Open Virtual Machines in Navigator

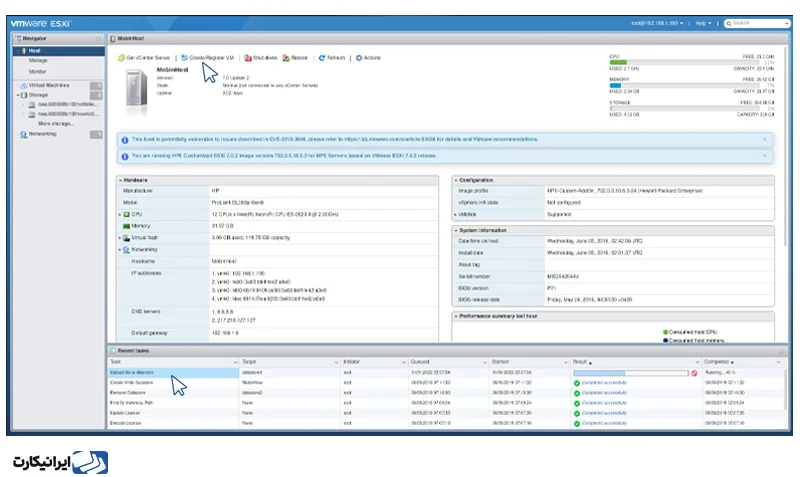click(49, 86)
